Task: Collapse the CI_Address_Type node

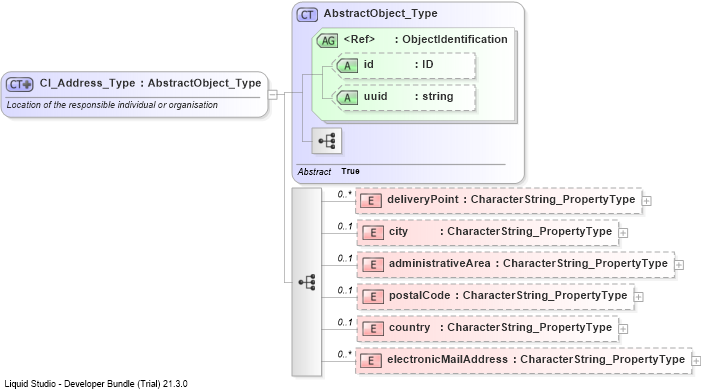Action: (272, 94)
